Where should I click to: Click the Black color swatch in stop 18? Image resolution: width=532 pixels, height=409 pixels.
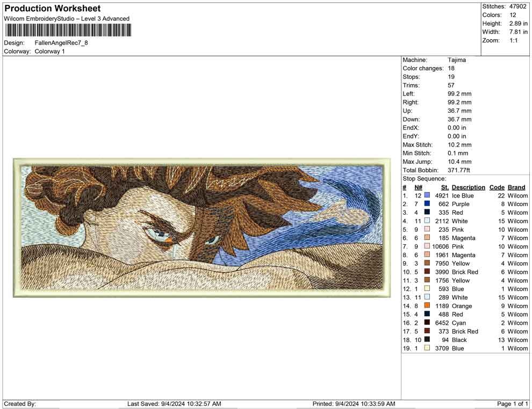pyautogui.click(x=427, y=340)
